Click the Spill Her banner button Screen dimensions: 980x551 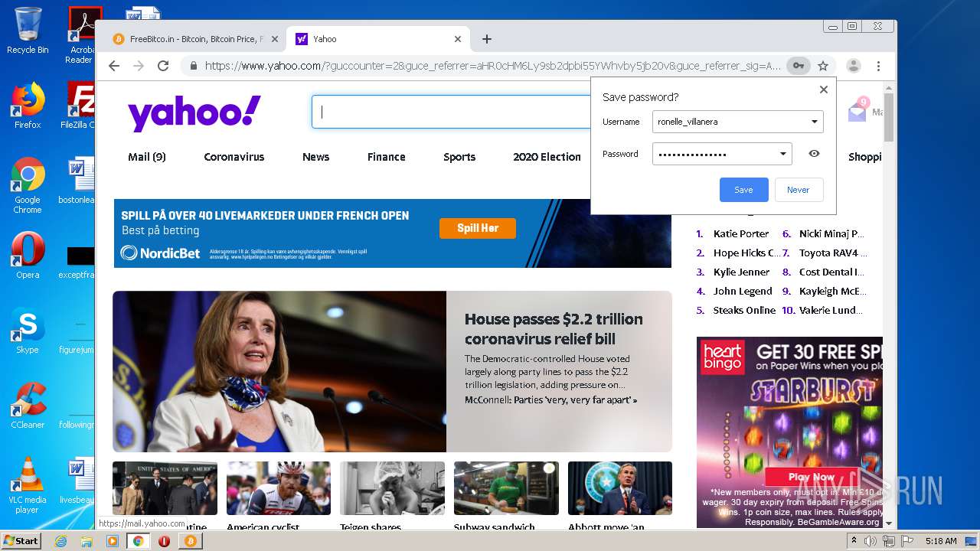(x=478, y=228)
